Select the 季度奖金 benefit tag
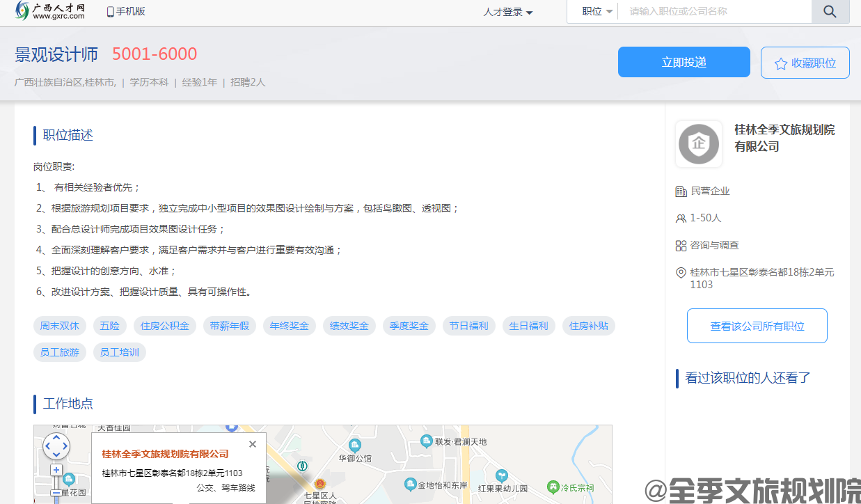This screenshot has height=504, width=861. coord(409,326)
